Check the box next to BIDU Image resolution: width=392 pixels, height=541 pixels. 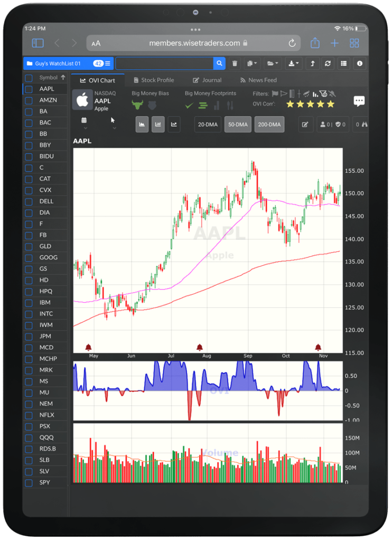[x=29, y=156]
